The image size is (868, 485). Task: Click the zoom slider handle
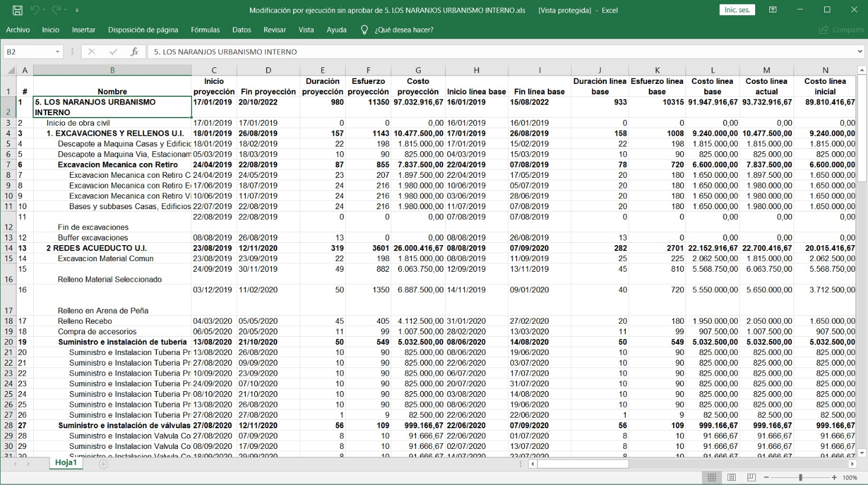(x=801, y=477)
